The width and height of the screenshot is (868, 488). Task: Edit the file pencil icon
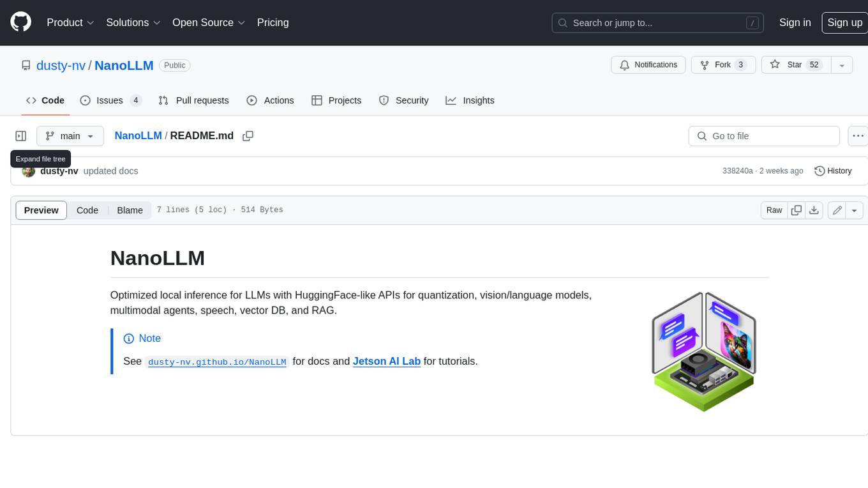[x=837, y=210]
